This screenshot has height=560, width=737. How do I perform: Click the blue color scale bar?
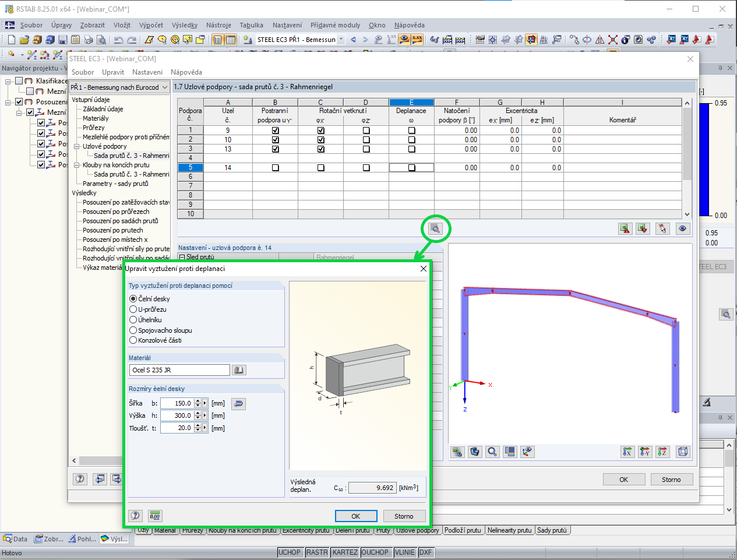tap(704, 160)
